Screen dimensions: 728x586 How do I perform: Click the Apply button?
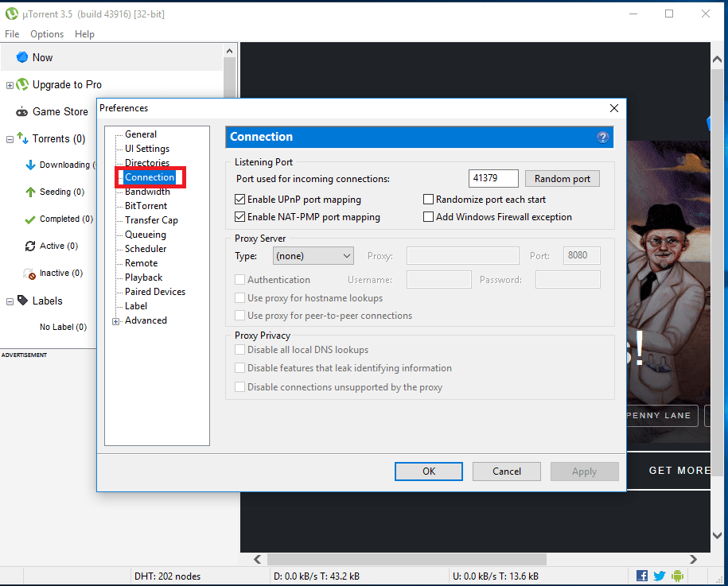(x=584, y=472)
